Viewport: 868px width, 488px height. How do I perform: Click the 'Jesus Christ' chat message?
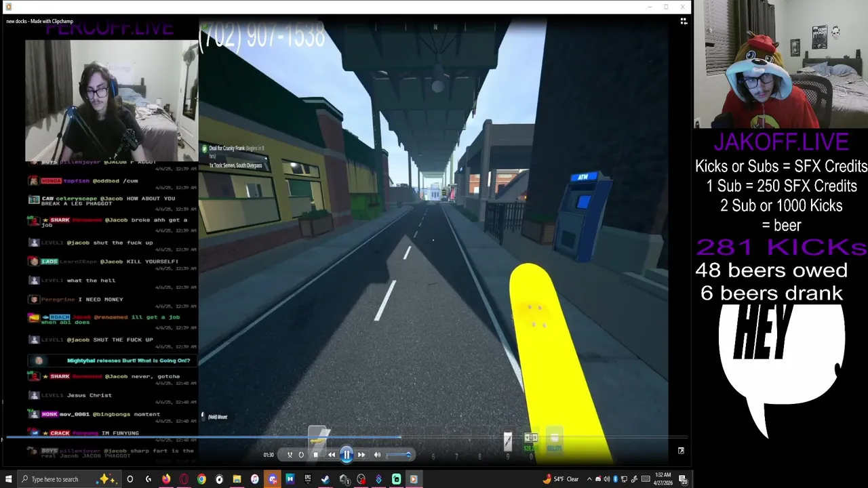(x=90, y=395)
